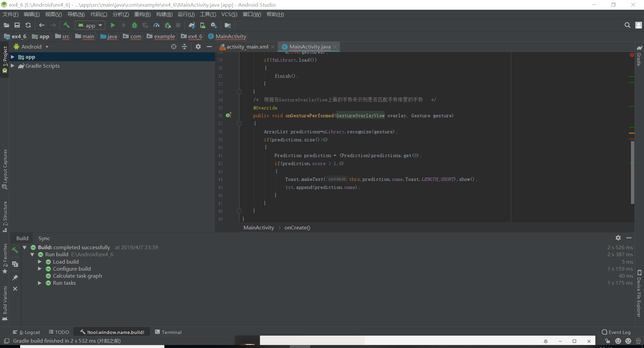
Task: Click the example breadcrumb folder
Action: 161,36
